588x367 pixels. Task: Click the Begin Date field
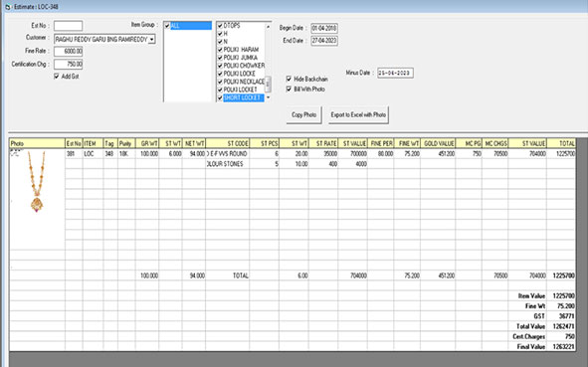tap(324, 28)
